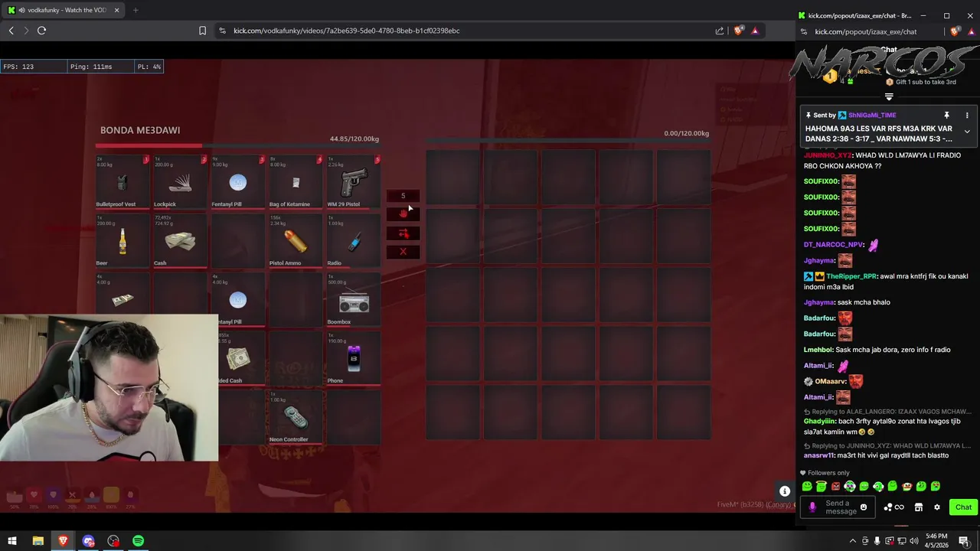Open Windows Start menu
Image resolution: width=980 pixels, height=551 pixels.
coord(12,541)
